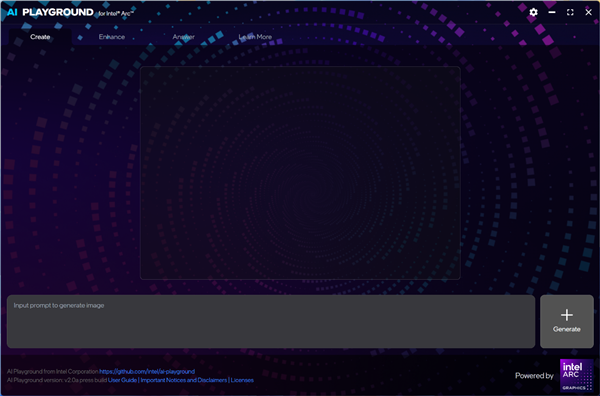Viewport: 600px width, 396px height.
Task: Click the Intel Arc Graphics logo
Action: point(577,375)
